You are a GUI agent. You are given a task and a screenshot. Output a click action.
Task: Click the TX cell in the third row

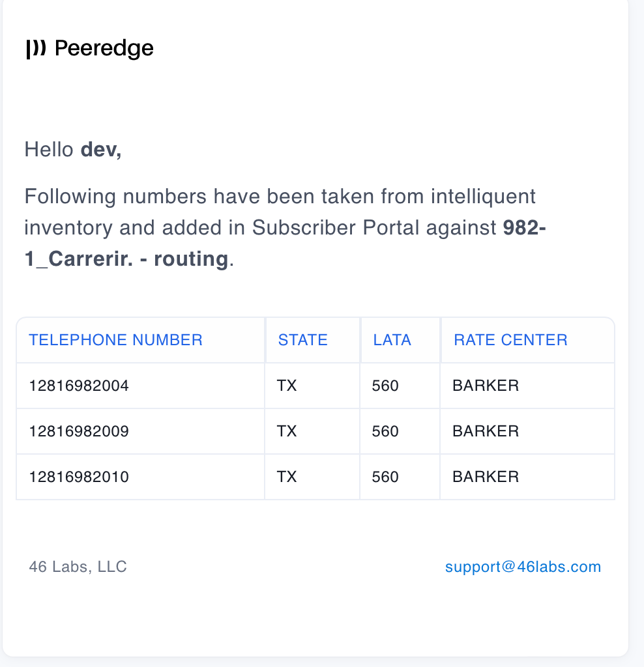(286, 477)
